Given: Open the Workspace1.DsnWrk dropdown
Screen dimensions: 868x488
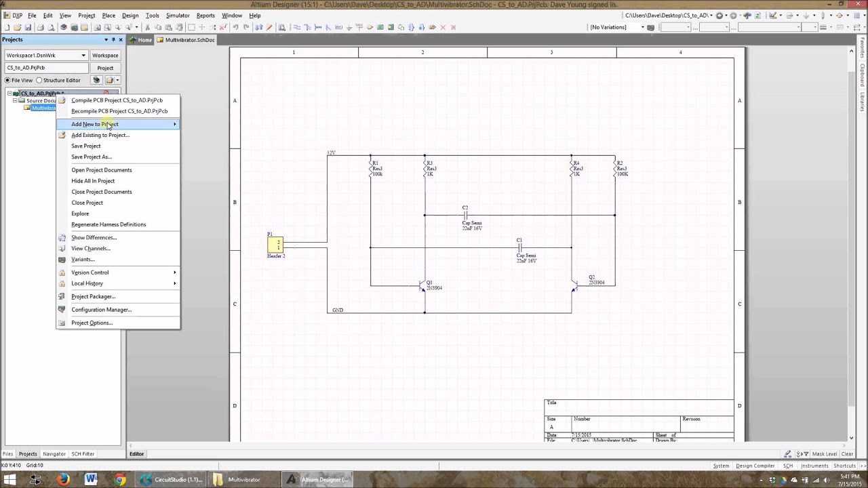Looking at the screenshot, I should [83, 55].
